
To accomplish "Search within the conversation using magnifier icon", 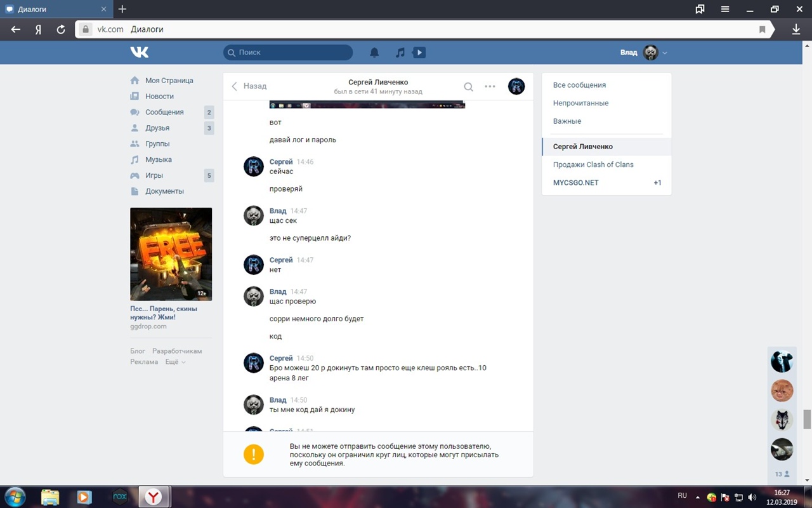I will point(468,87).
